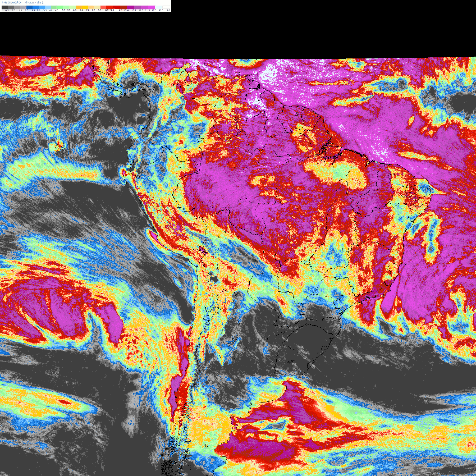
Task: Click the '3.0' legend value
Action: [x=38, y=10]
